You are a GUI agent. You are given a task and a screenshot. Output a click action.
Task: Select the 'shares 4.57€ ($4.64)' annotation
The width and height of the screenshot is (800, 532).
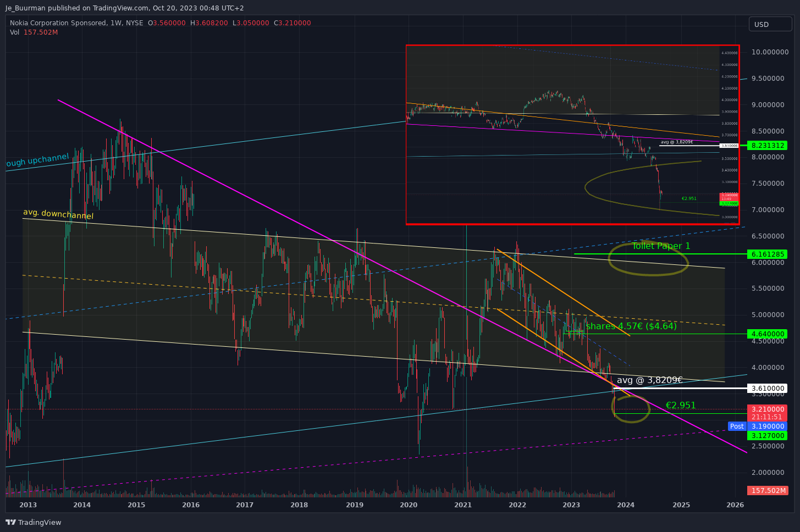631,326
